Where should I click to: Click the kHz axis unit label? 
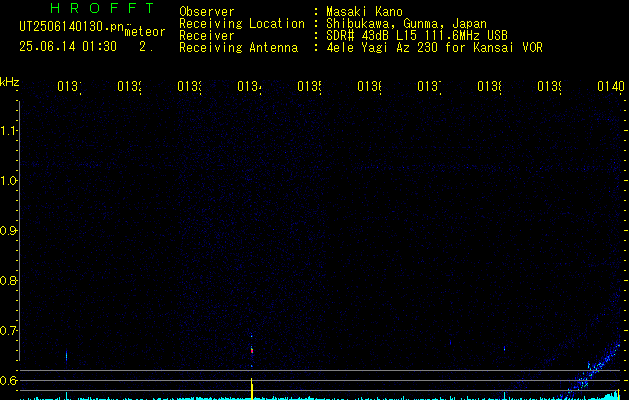pos(10,82)
